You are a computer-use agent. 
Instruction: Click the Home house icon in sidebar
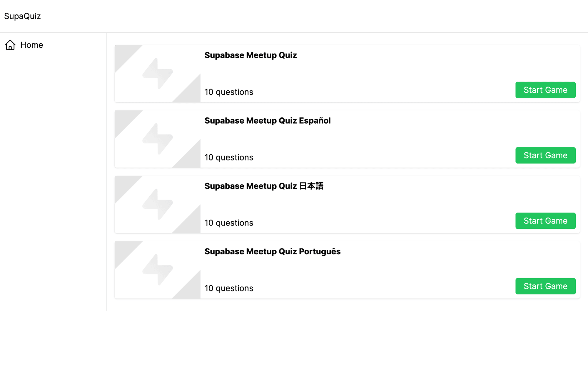click(10, 45)
